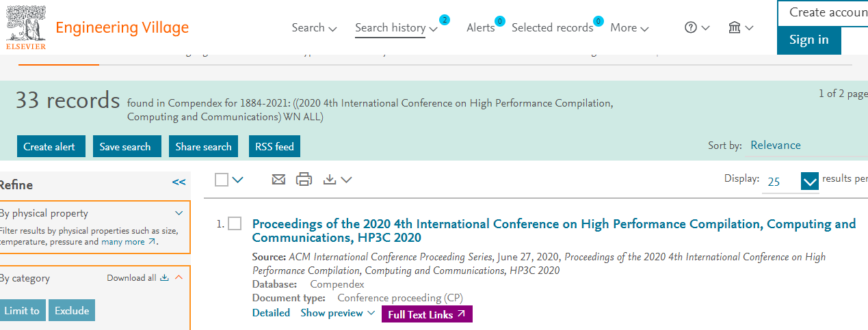Viewport: 868px width, 330px height.
Task: Click the Exclude button
Action: coord(72,310)
